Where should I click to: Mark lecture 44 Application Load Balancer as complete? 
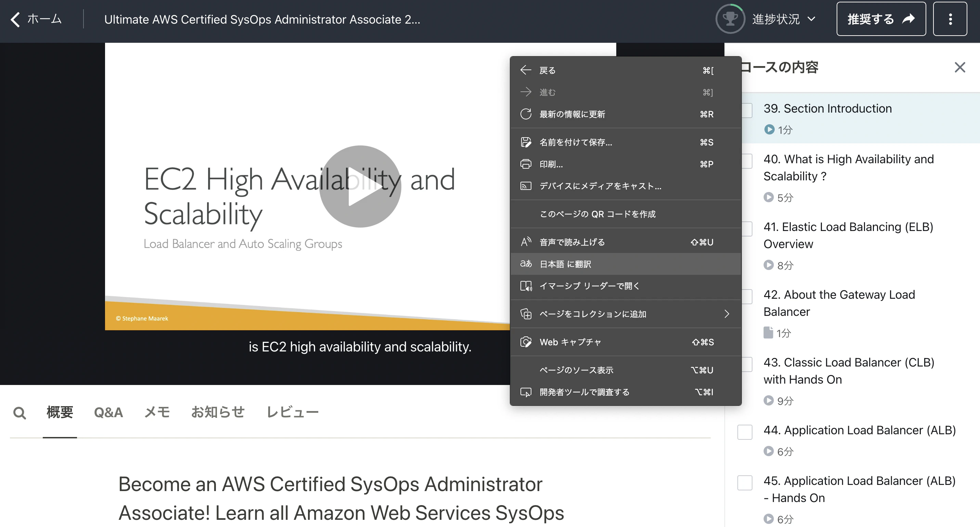click(x=745, y=432)
